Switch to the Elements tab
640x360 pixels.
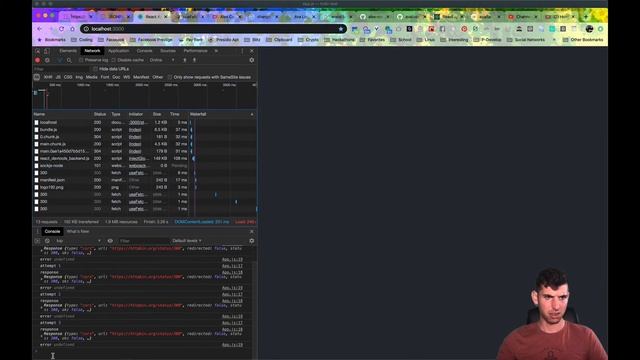(68, 51)
